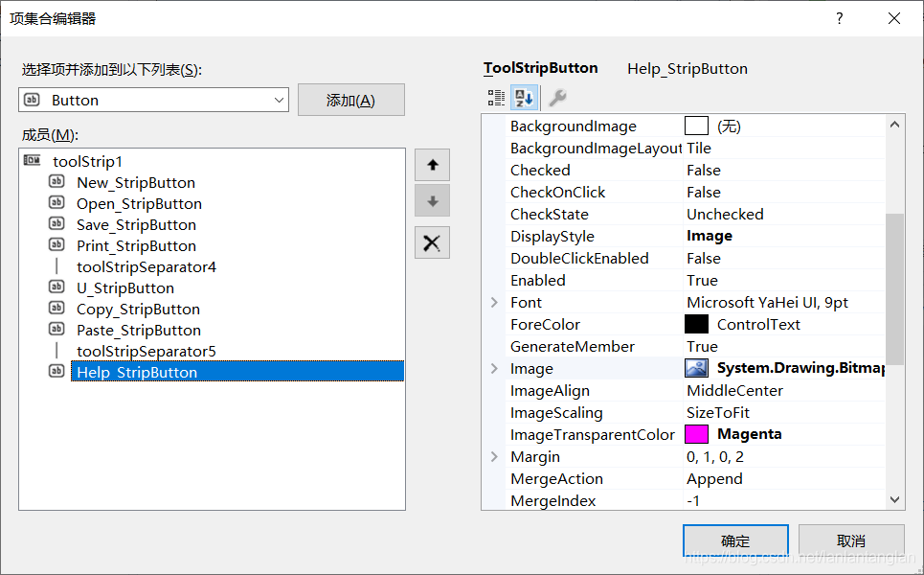
Task: Click icon beside Copy_StripButton
Action: point(56,308)
